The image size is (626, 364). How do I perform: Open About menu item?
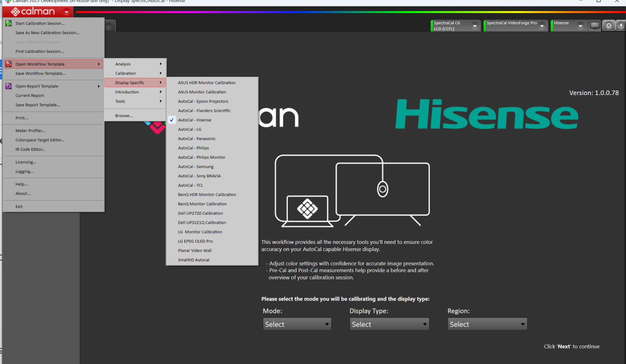54,194
